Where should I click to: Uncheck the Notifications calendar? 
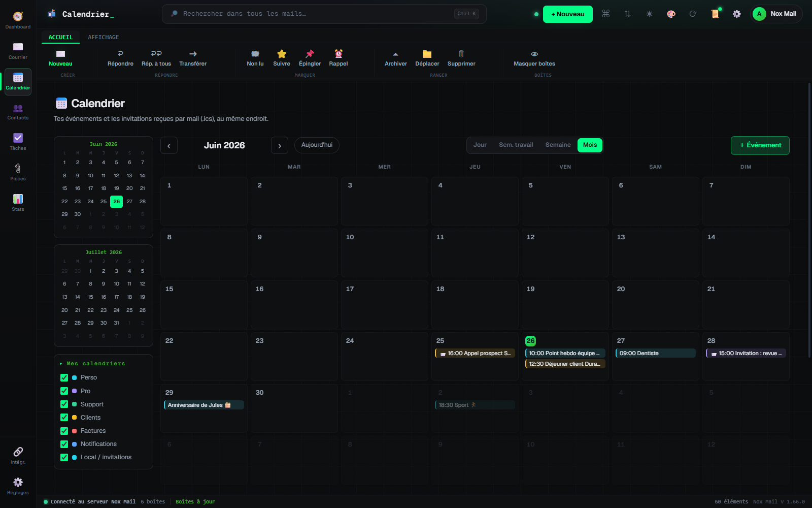(x=64, y=444)
